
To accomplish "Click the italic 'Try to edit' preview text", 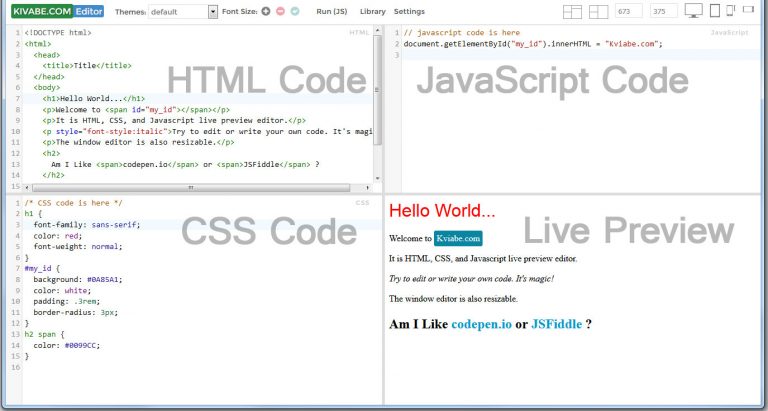I will click(x=471, y=279).
